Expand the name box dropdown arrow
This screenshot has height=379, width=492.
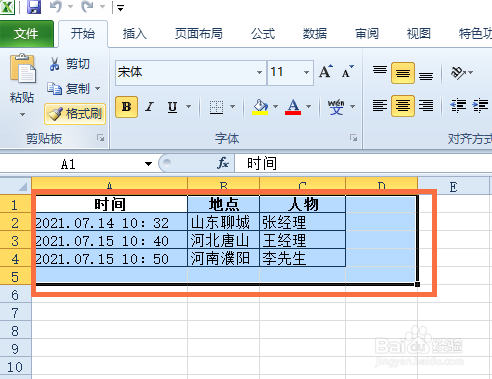[x=148, y=164]
